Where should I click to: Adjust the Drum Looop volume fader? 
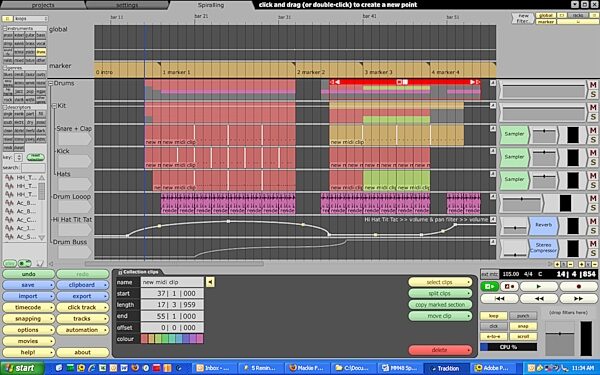tap(521, 199)
